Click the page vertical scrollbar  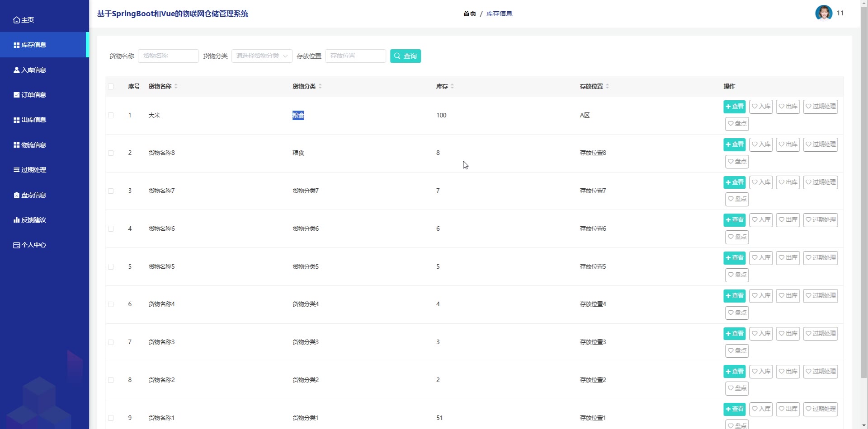(x=863, y=190)
